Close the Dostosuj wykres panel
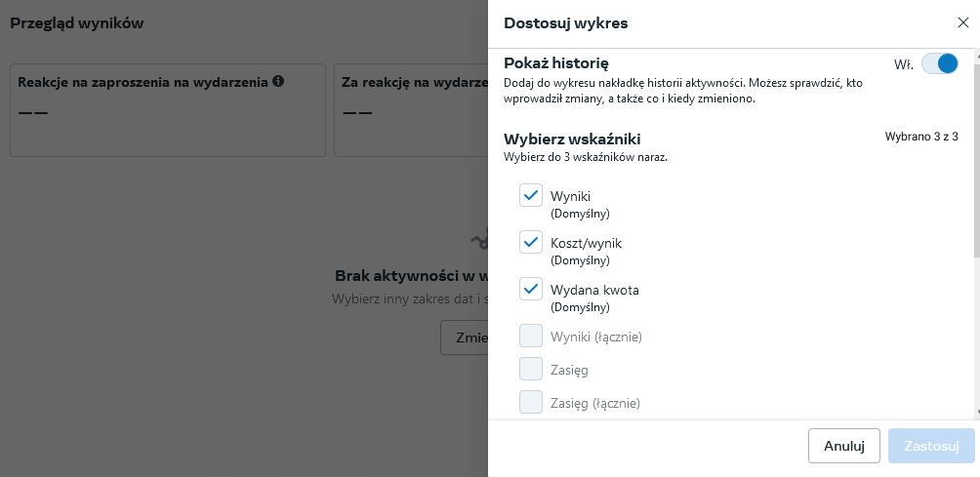The height and width of the screenshot is (477, 980). tap(962, 22)
